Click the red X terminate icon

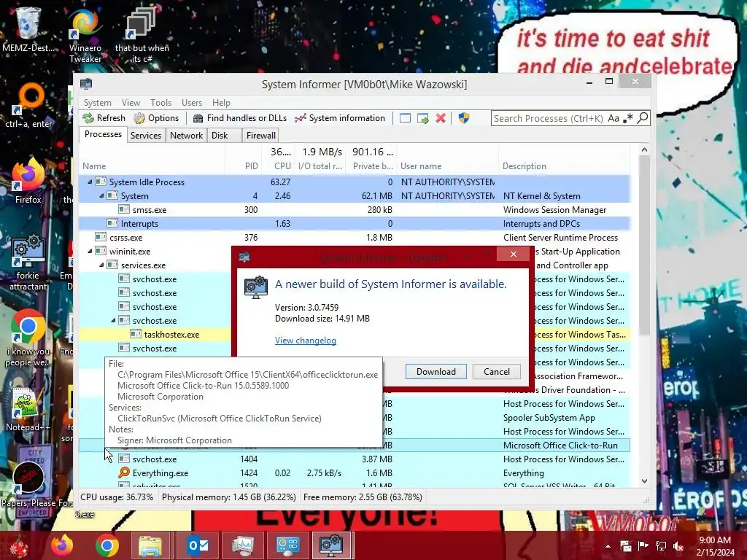pyautogui.click(x=441, y=118)
